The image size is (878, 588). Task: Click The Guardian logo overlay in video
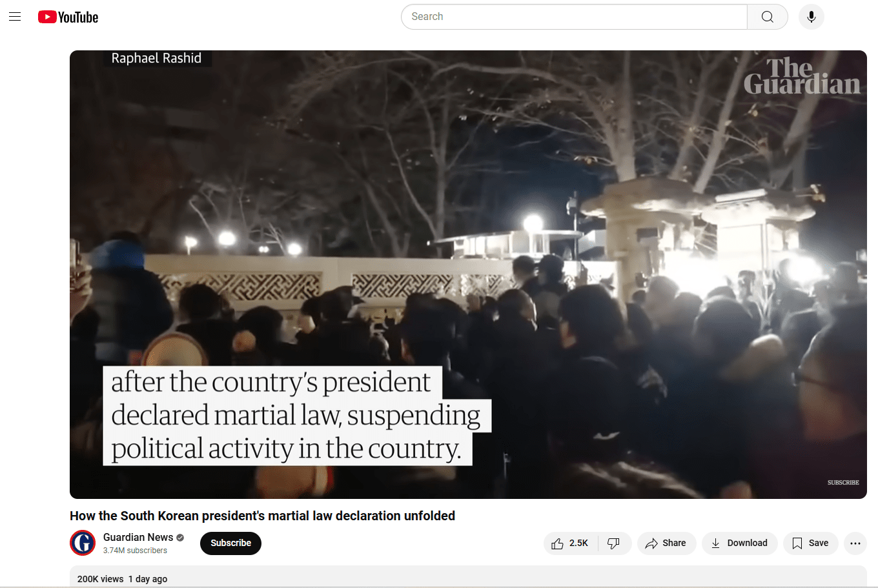tap(801, 76)
